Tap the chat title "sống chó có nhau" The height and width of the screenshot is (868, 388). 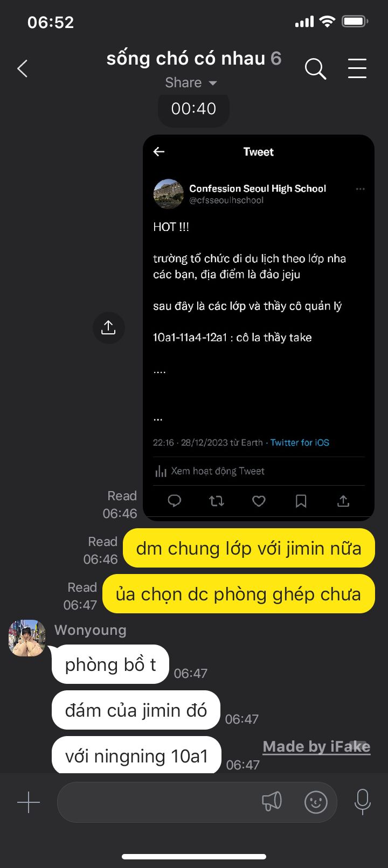coord(186,58)
